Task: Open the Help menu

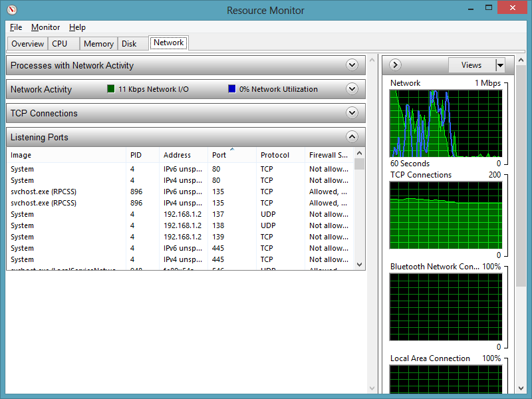Action: [x=77, y=27]
